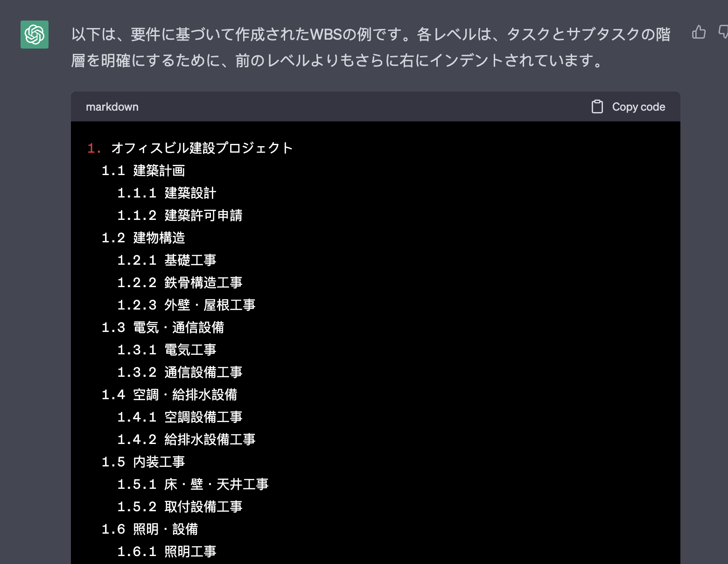Image resolution: width=728 pixels, height=564 pixels.
Task: Select line 1.5 内装工事
Action: tap(143, 462)
